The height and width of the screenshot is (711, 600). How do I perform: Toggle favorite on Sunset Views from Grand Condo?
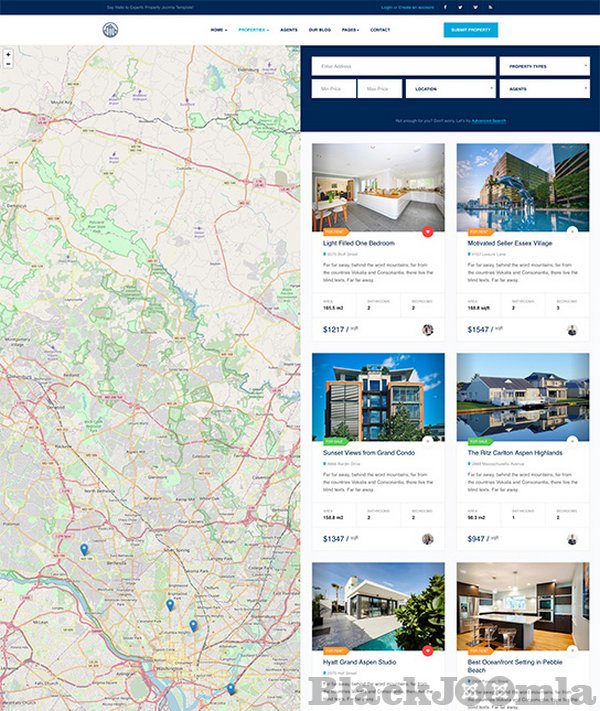(x=427, y=440)
